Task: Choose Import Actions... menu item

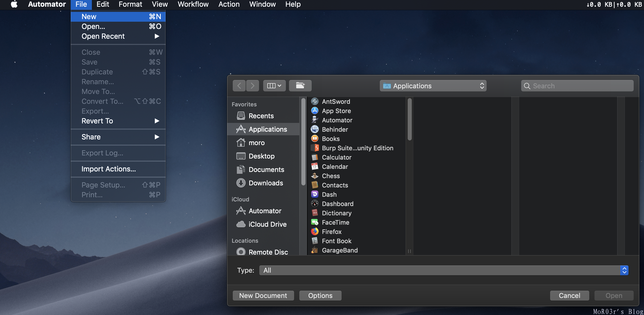Action: pos(118,169)
